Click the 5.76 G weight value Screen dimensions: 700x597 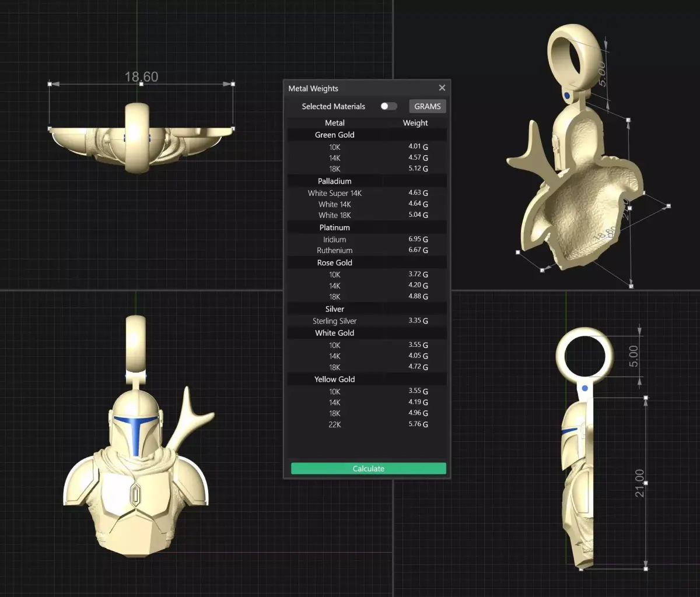point(418,424)
